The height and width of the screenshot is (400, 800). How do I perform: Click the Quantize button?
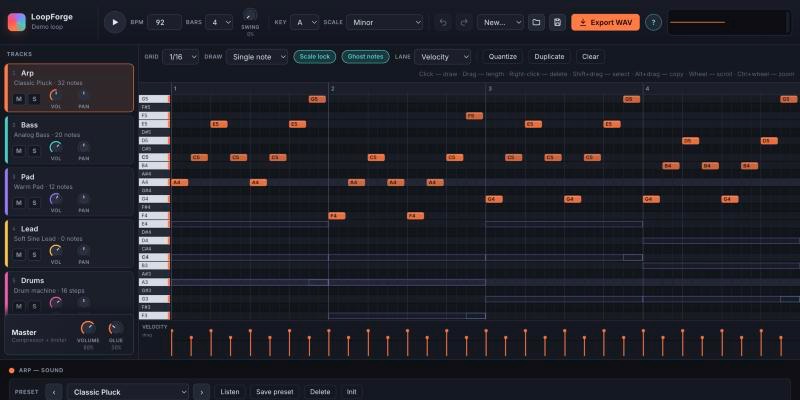(503, 57)
